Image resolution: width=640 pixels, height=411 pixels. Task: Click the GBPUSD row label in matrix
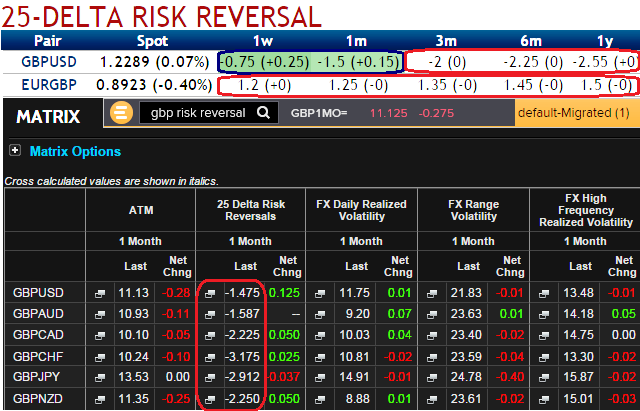pyautogui.click(x=38, y=292)
